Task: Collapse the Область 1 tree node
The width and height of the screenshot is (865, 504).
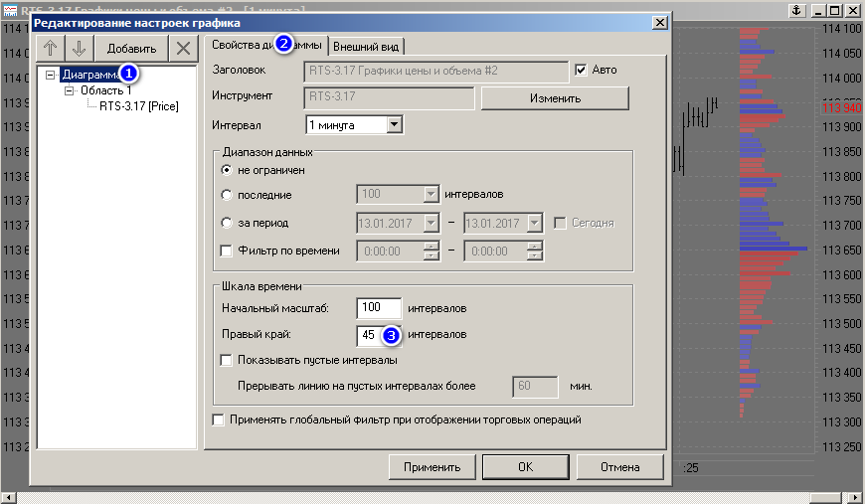Action: [x=70, y=90]
